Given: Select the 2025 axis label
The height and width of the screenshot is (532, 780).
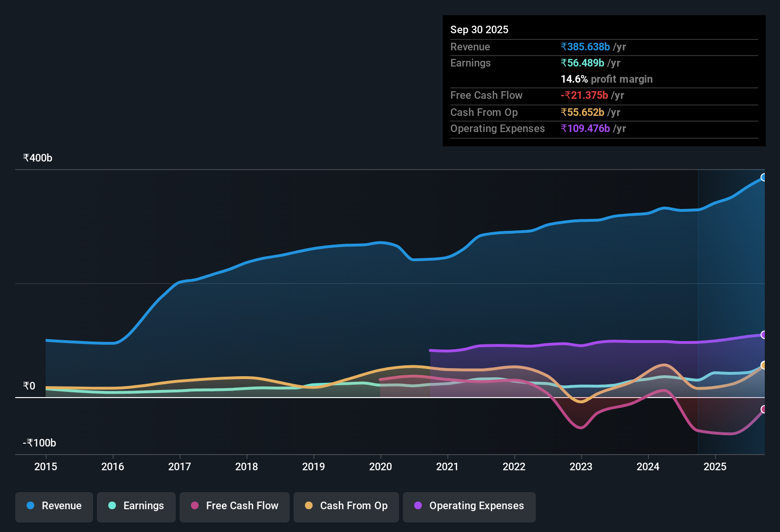Looking at the screenshot, I should [x=715, y=467].
